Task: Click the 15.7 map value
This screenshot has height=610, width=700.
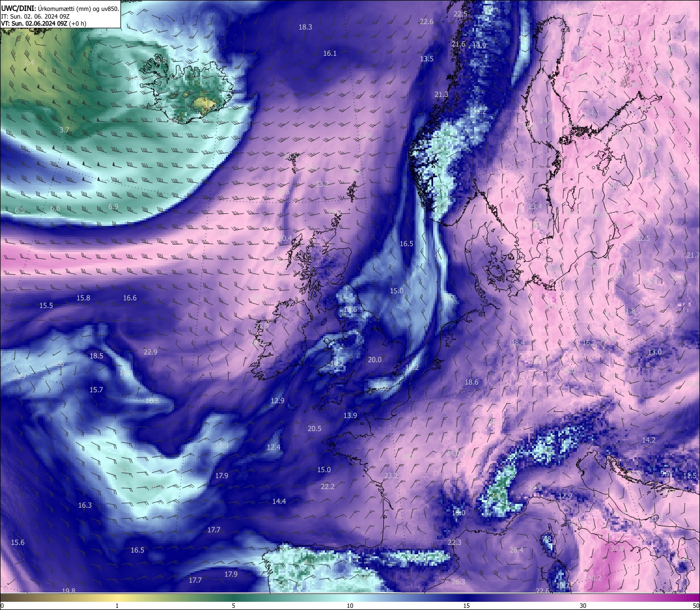Action: (x=96, y=390)
